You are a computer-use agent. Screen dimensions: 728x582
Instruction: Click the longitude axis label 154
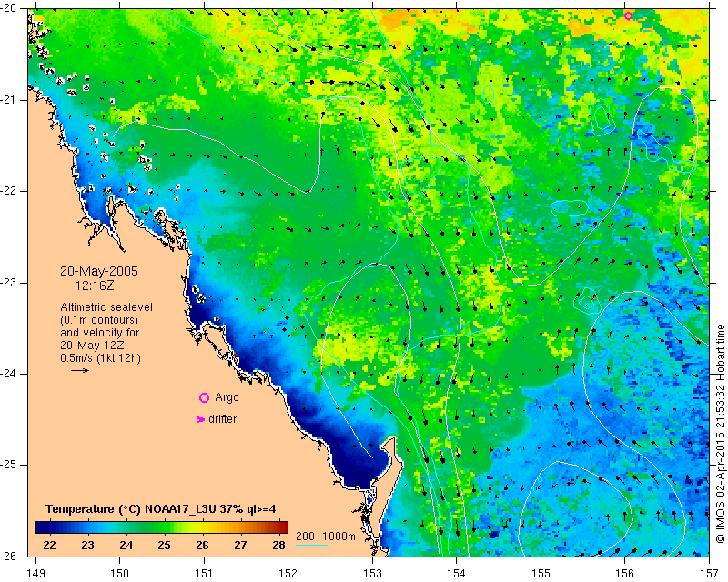tap(457, 574)
